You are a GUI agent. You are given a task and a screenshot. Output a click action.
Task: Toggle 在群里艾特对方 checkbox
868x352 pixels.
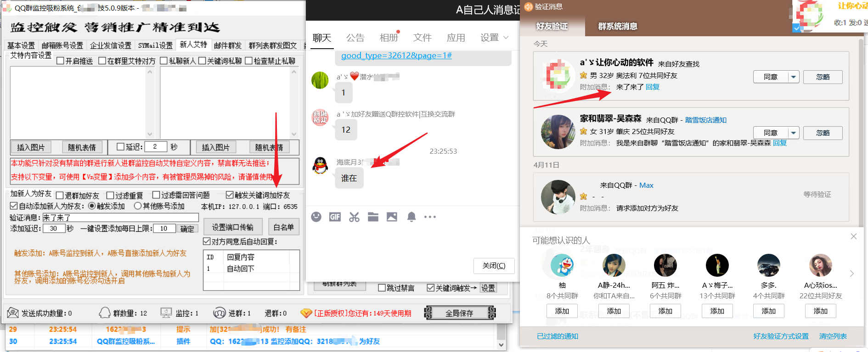[102, 61]
